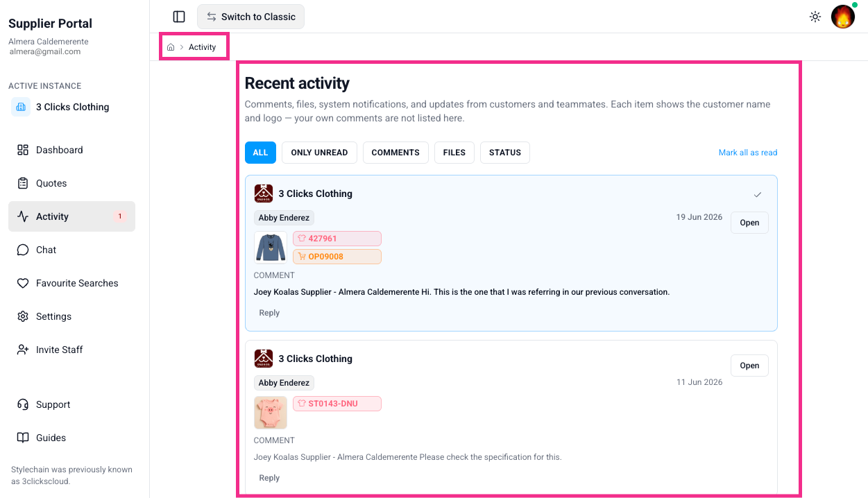This screenshot has width=868, height=498.
Task: Open style tag ST0143-DNU
Action: [x=337, y=404]
